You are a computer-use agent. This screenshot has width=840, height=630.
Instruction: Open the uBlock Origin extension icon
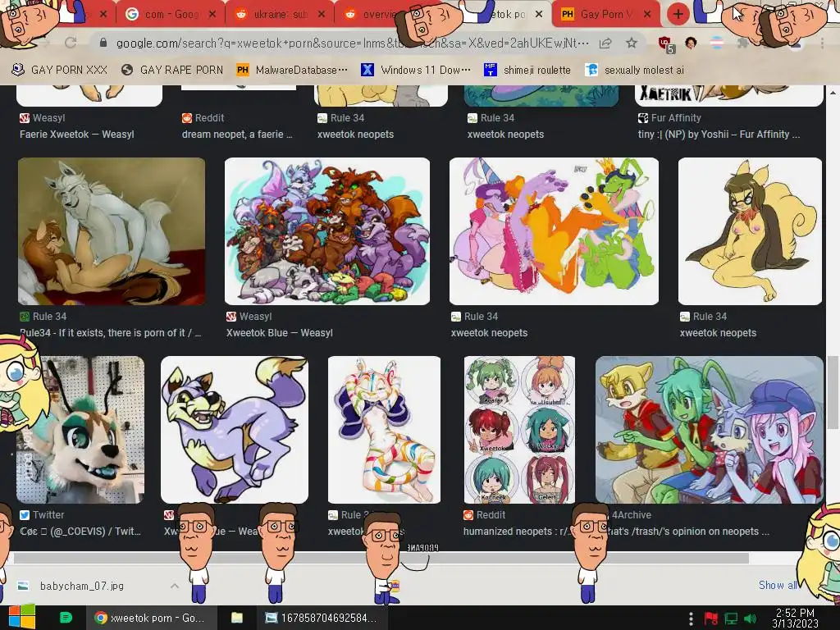point(665,44)
